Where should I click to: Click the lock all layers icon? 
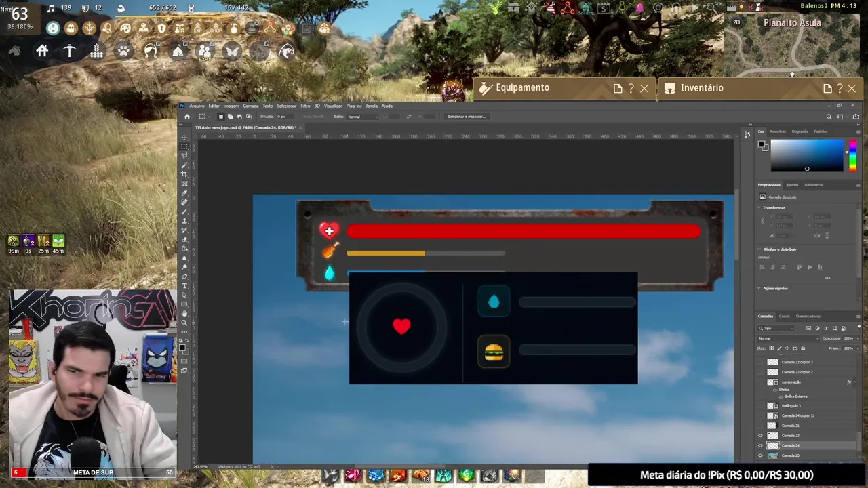(803, 348)
